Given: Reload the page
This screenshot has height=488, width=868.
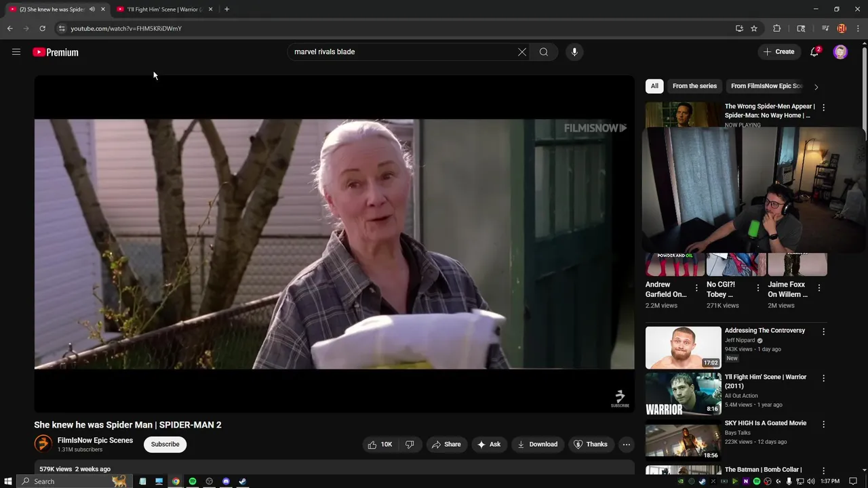Looking at the screenshot, I should coord(42,28).
